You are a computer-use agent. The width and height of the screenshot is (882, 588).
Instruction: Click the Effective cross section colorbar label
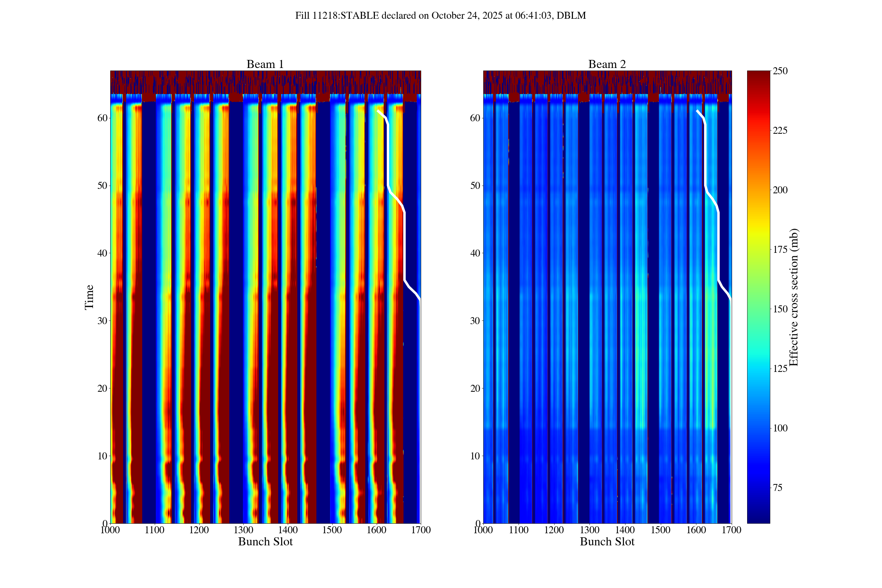coord(793,297)
